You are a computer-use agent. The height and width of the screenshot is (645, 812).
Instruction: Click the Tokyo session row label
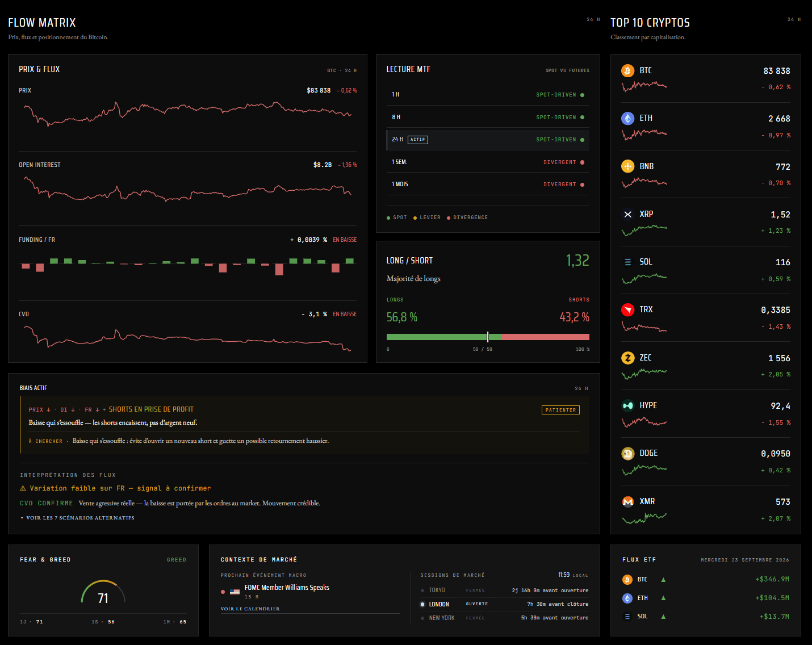(x=437, y=590)
